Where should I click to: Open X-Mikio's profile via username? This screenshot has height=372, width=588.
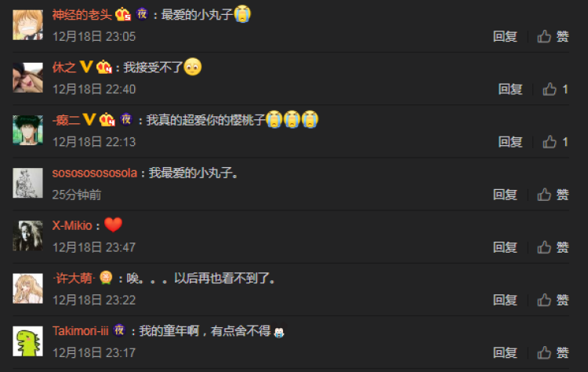coord(72,225)
